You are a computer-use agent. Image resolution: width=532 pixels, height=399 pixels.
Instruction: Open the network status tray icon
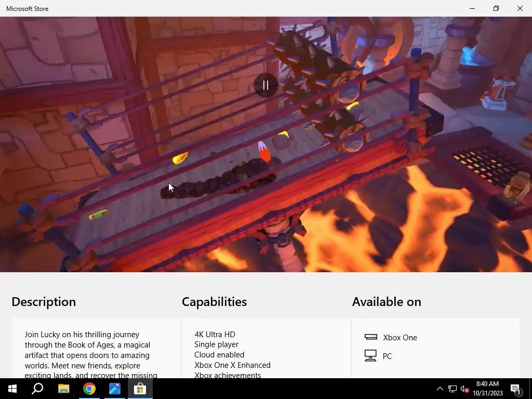tap(453, 389)
